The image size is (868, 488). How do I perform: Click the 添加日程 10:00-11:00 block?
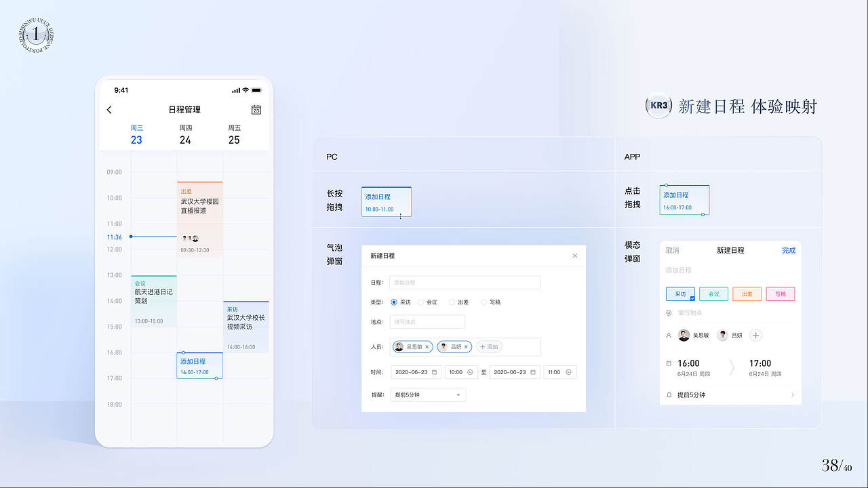click(x=387, y=202)
